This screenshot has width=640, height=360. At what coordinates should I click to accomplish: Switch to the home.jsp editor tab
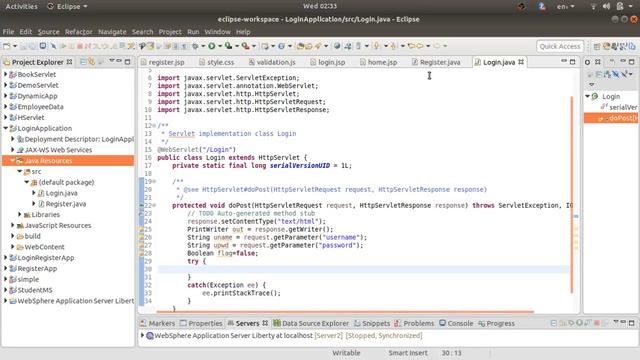pyautogui.click(x=379, y=62)
